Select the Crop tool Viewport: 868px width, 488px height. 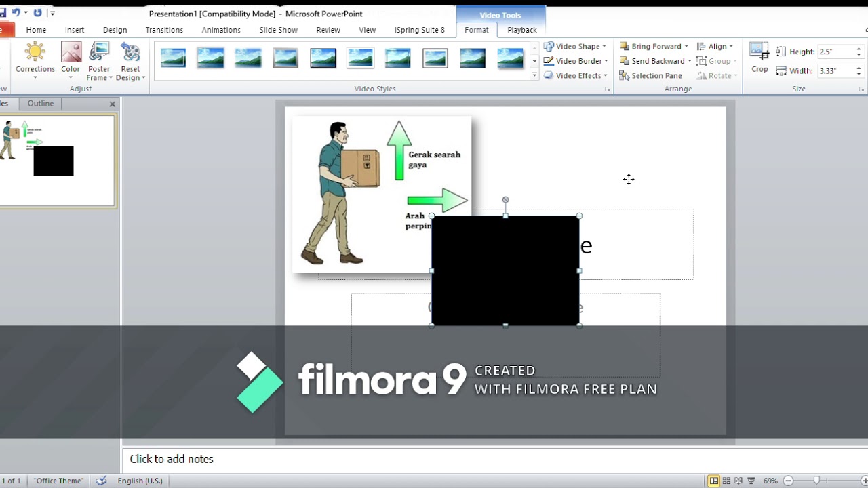point(759,58)
